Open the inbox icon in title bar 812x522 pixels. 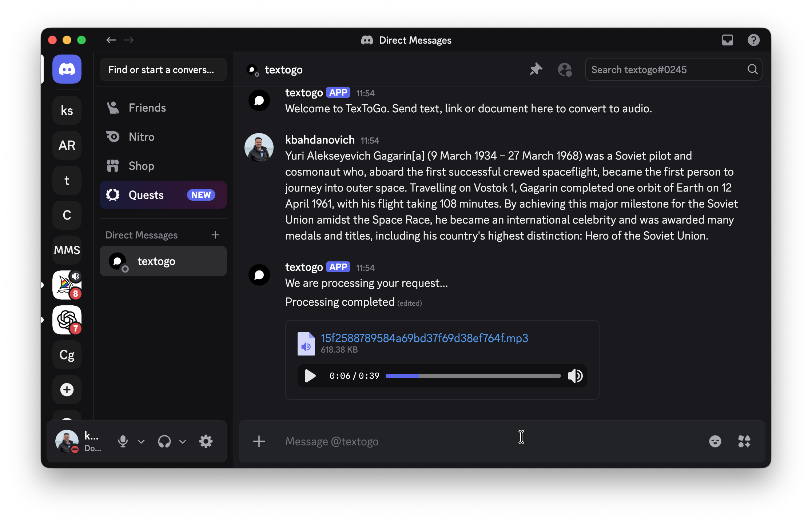[x=728, y=40]
